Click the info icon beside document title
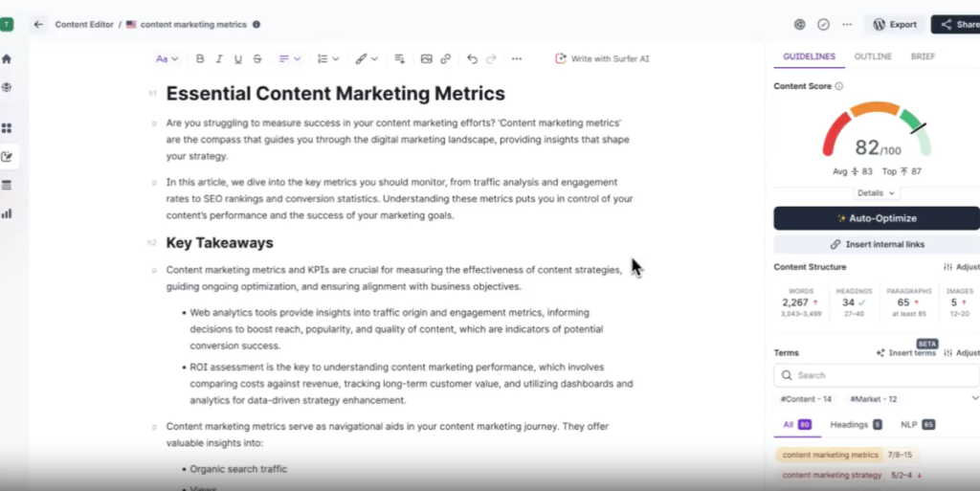Viewport: 980px width, 491px height. coord(256,24)
